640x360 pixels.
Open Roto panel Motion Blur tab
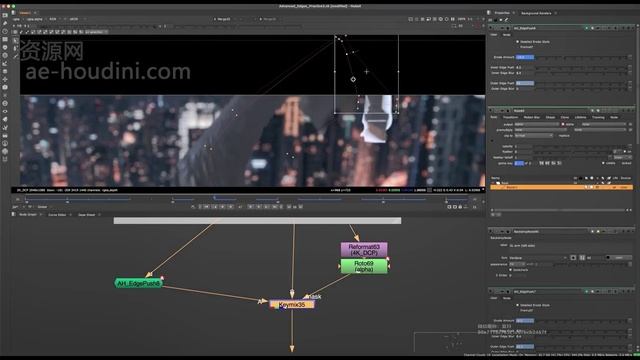(531, 117)
